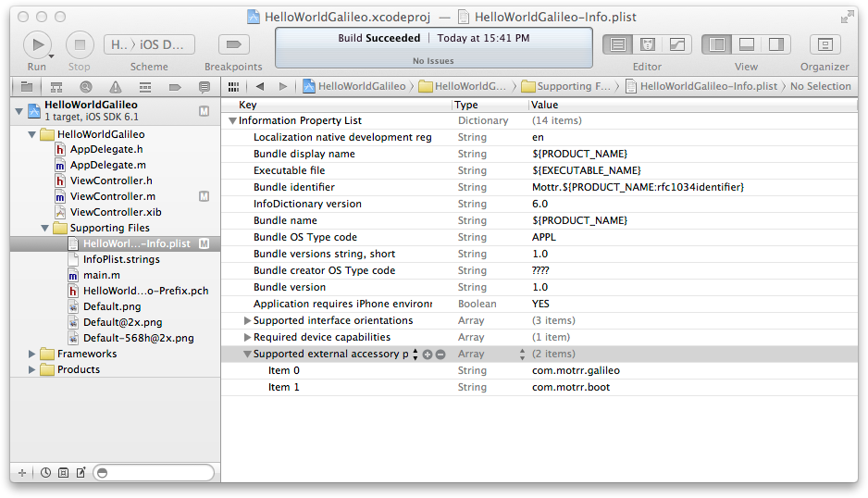Show the Breakpoint navigator
Screen dimensions: 868x498
click(175, 86)
